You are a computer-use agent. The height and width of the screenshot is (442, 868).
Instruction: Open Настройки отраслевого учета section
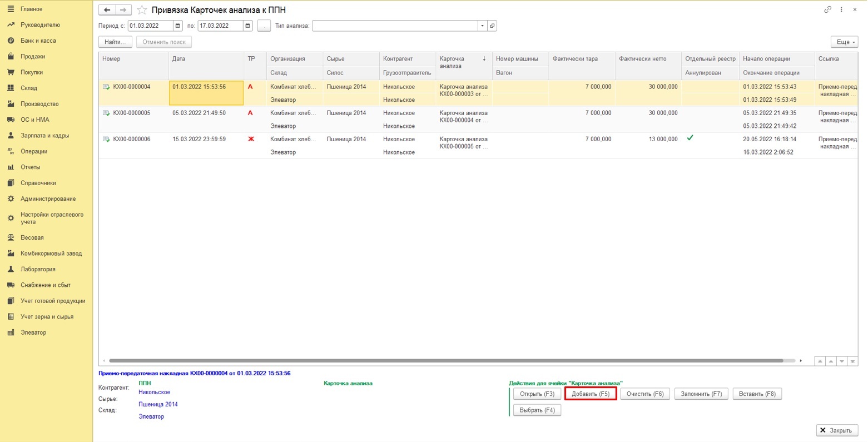pyautogui.click(x=52, y=218)
